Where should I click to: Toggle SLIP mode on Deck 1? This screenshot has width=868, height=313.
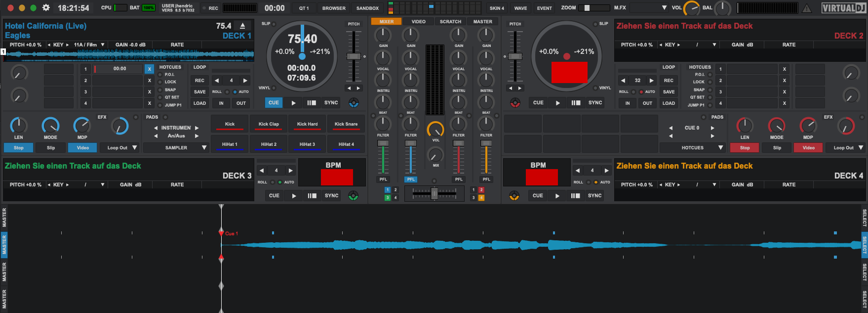point(274,24)
